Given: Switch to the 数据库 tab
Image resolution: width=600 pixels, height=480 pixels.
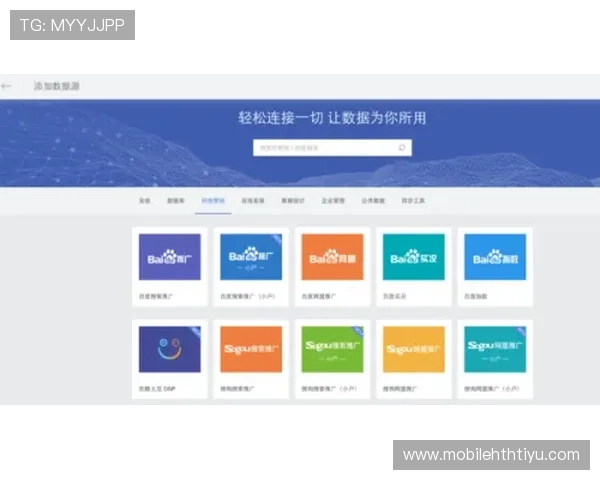Looking at the screenshot, I should 176,201.
